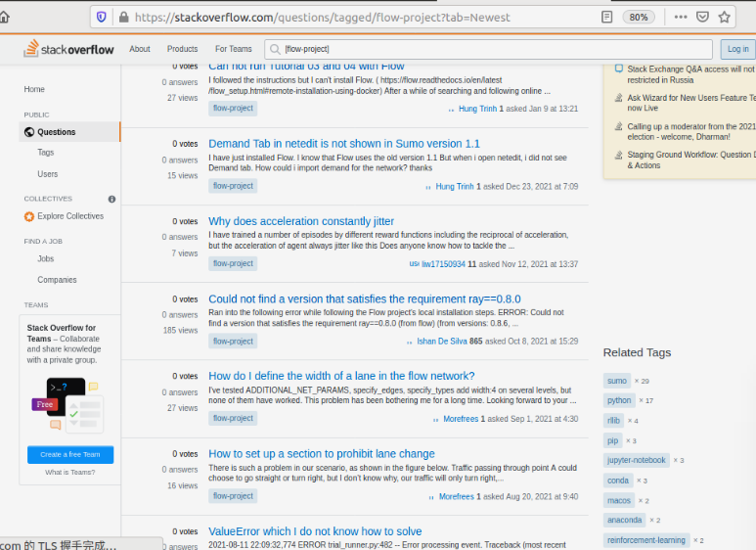
Task: Click the search magnifier icon
Action: tap(275, 49)
